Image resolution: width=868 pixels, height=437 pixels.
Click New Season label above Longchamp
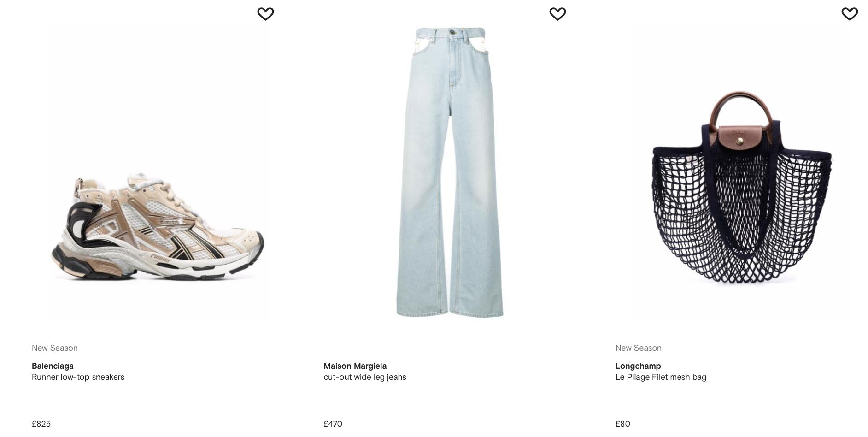[x=639, y=348]
